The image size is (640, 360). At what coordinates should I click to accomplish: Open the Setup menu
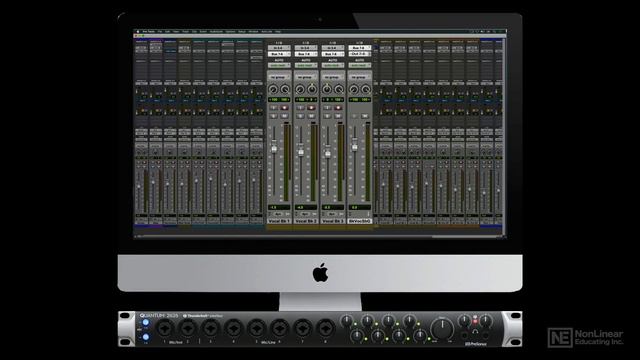click(x=242, y=31)
